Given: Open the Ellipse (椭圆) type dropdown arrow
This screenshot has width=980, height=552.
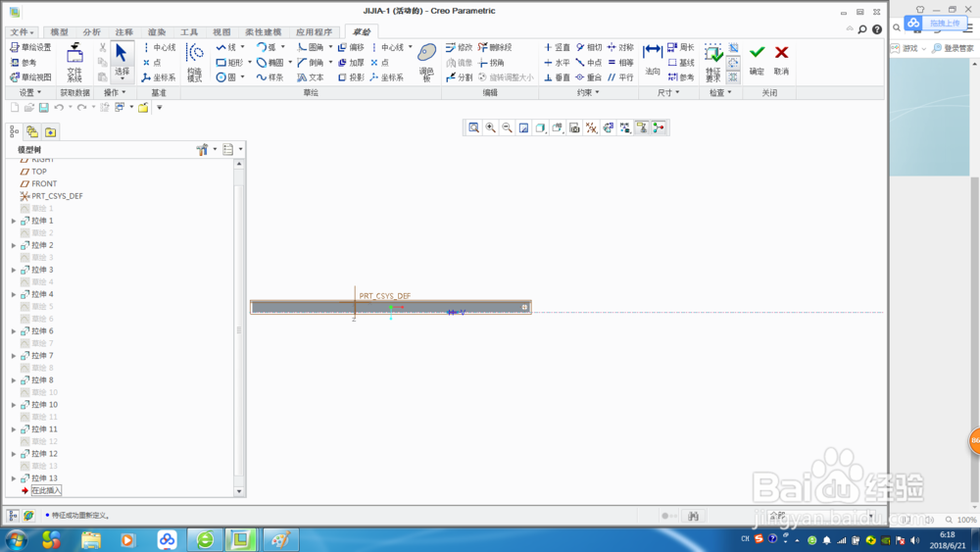Looking at the screenshot, I should pos(290,63).
